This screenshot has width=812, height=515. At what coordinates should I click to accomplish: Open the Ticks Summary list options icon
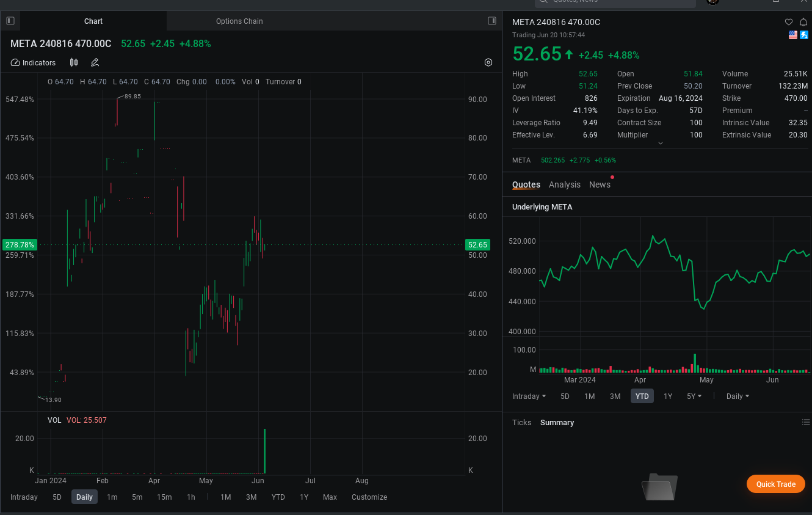point(806,422)
